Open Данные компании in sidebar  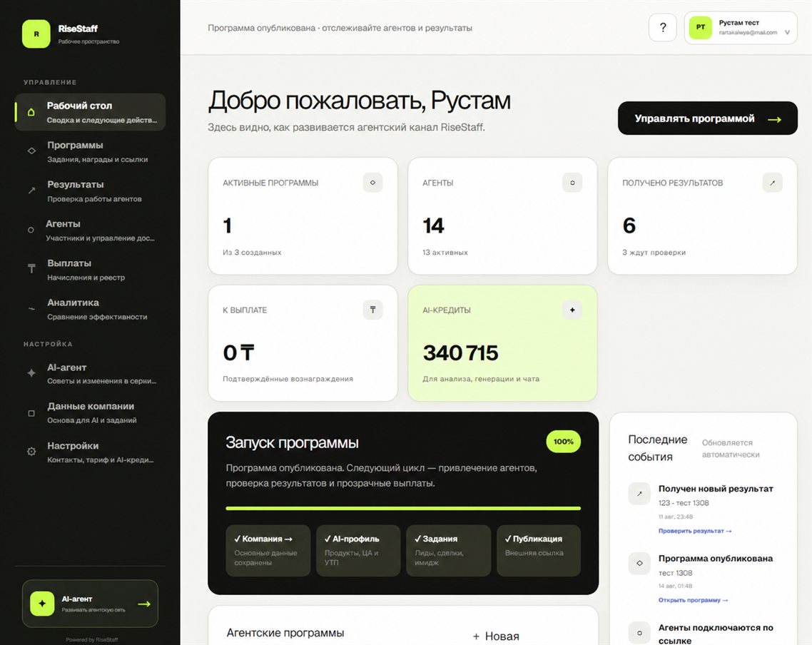tap(90, 412)
